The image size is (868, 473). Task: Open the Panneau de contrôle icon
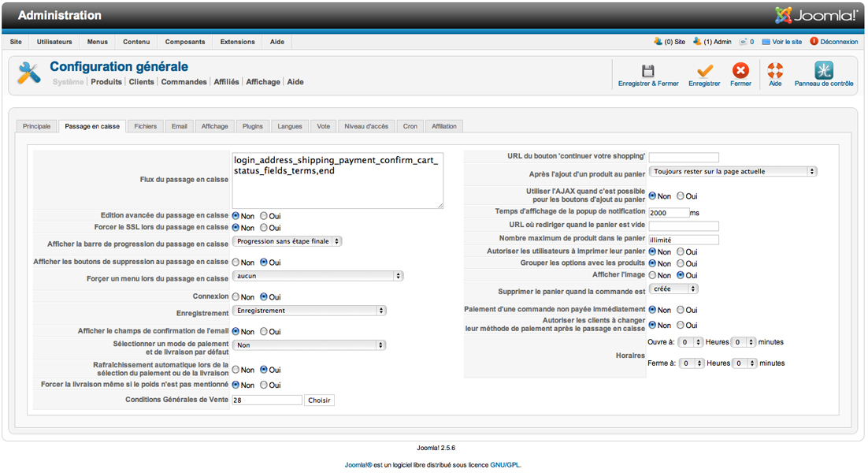pos(824,70)
